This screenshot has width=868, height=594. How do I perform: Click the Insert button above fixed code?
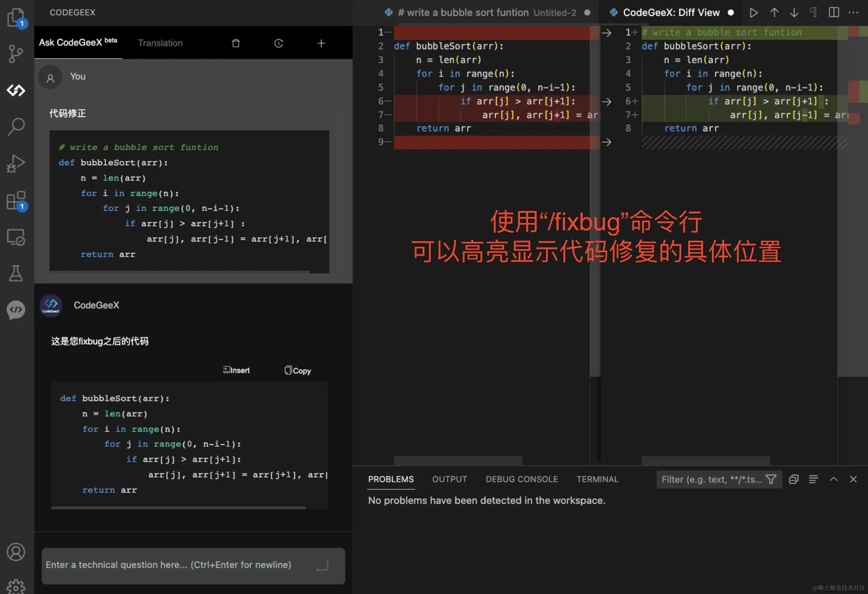236,370
